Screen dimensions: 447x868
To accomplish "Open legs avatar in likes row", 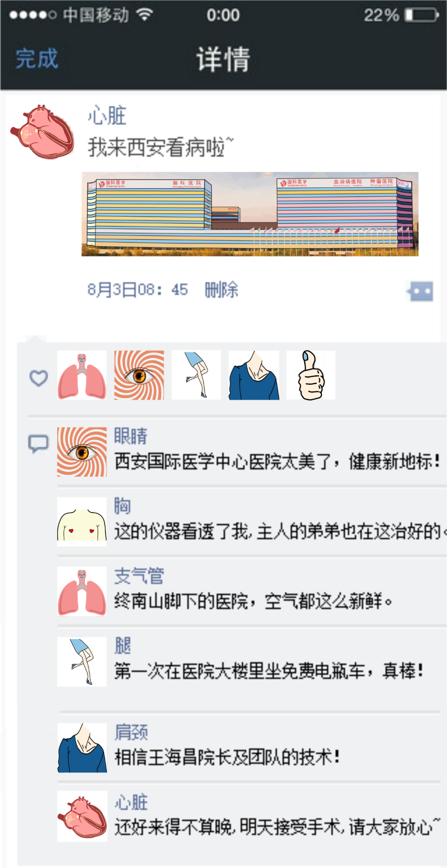I will coord(196,375).
